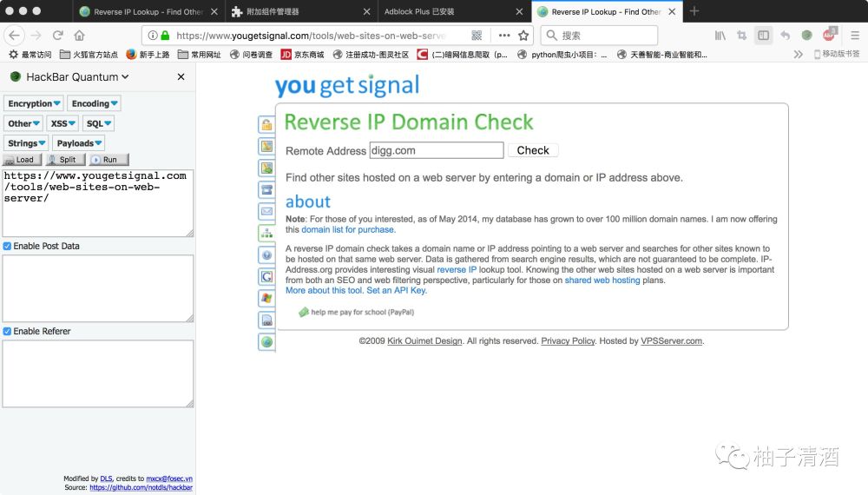The image size is (868, 495).
Task: Click the network tree icon in yougetsignal sidebar
Action: pyautogui.click(x=266, y=233)
